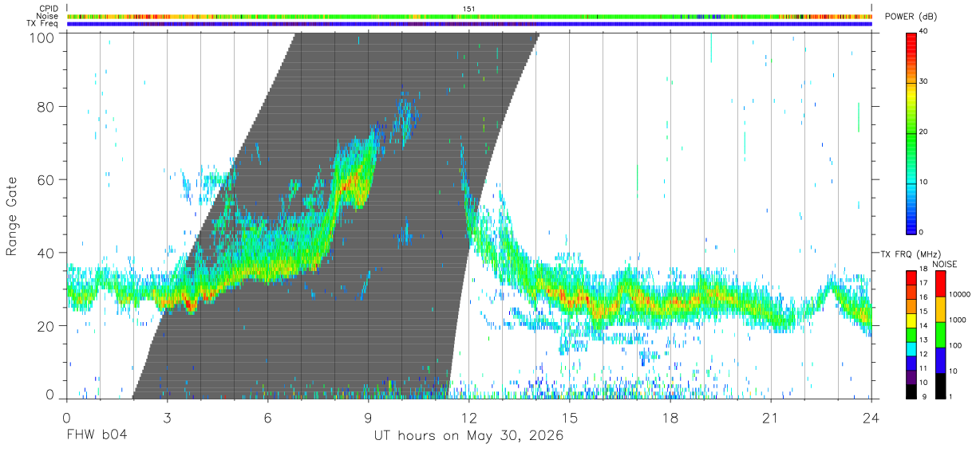Click the 'Range Gate' y-axis title
The height and width of the screenshot is (452, 980).
tap(12, 216)
